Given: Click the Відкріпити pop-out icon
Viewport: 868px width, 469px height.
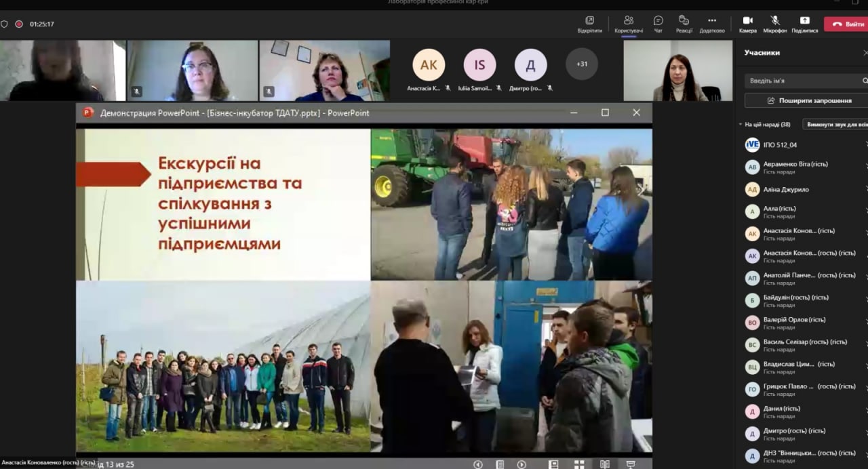Looking at the screenshot, I should pyautogui.click(x=589, y=24).
